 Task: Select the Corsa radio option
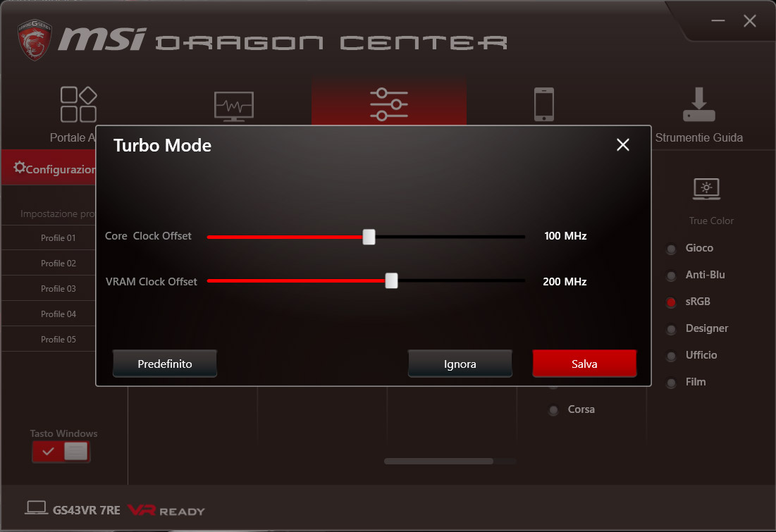[x=553, y=410]
